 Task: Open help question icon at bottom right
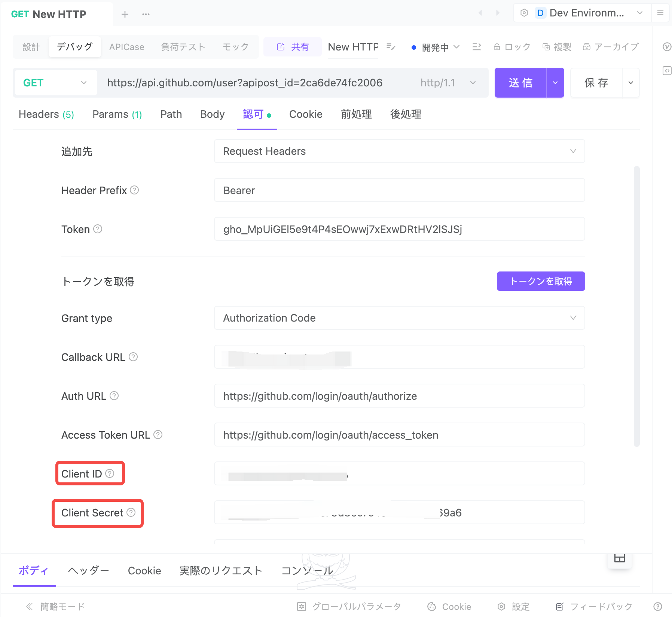[x=658, y=607]
